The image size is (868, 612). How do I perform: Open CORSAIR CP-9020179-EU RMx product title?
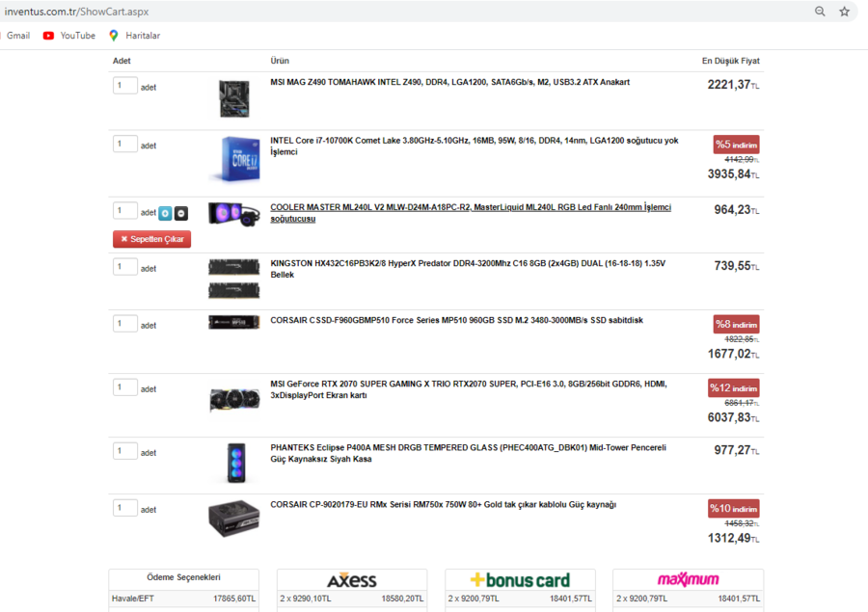pos(444,505)
